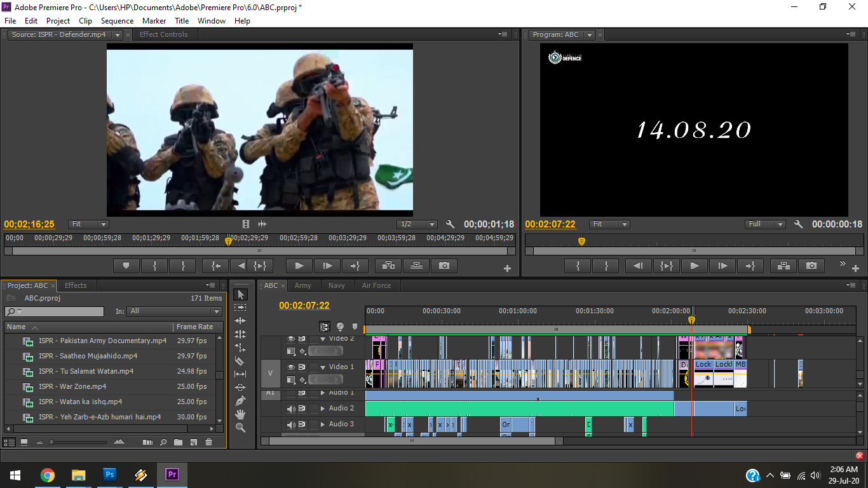Switch Project panel to Icon view
Screen dimensions: 868x488
tap(24, 442)
